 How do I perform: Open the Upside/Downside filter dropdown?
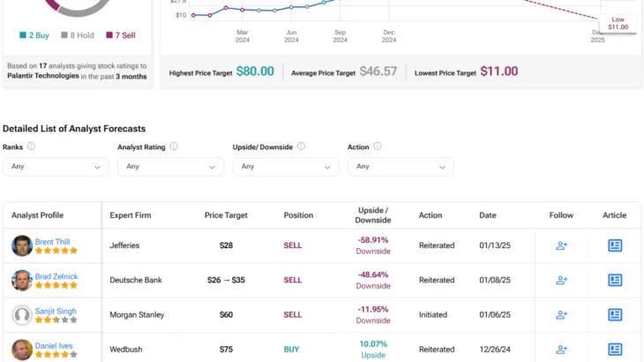286,167
